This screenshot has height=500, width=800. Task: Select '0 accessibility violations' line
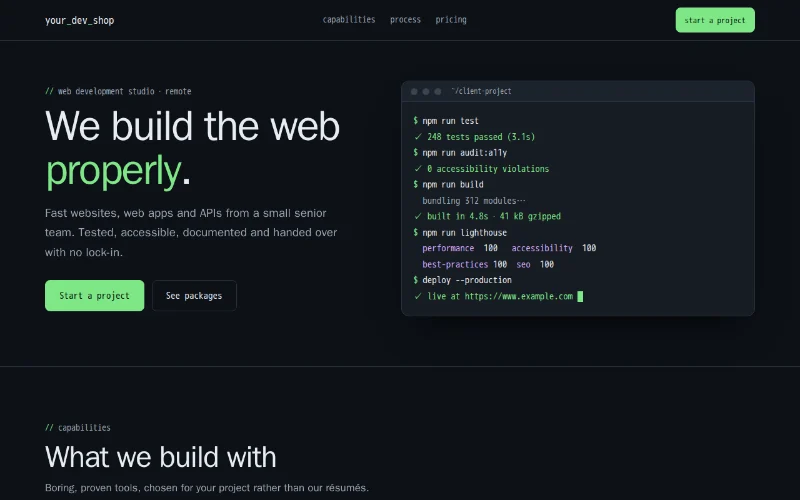tap(482, 168)
